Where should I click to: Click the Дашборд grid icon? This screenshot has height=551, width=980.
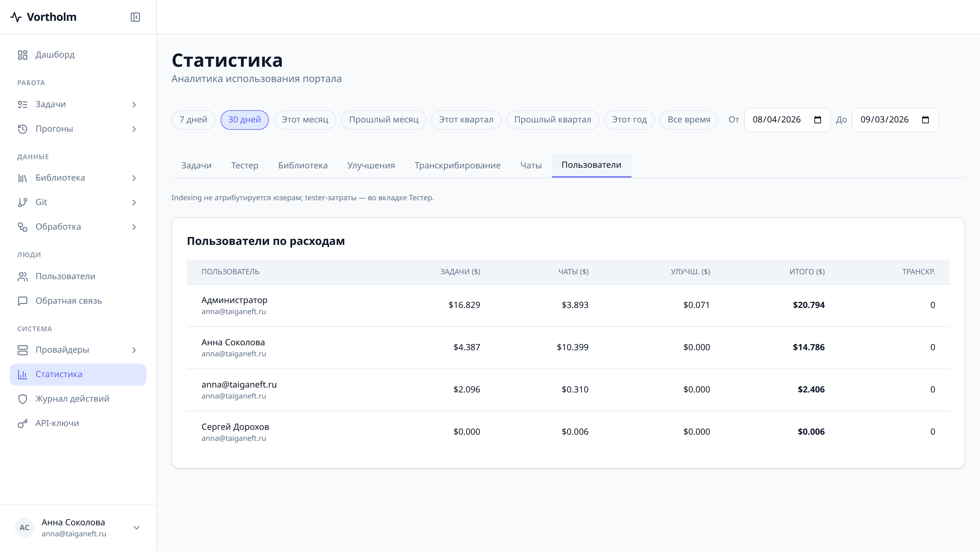click(x=23, y=55)
